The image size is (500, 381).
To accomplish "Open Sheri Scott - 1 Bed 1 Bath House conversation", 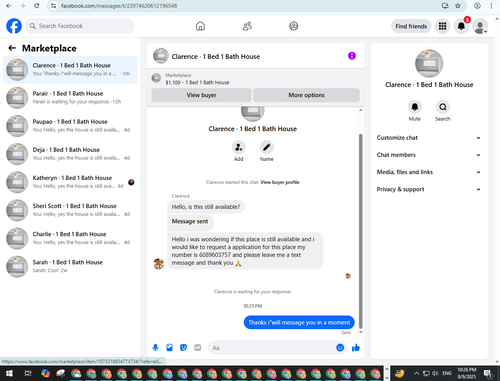I will [70, 210].
